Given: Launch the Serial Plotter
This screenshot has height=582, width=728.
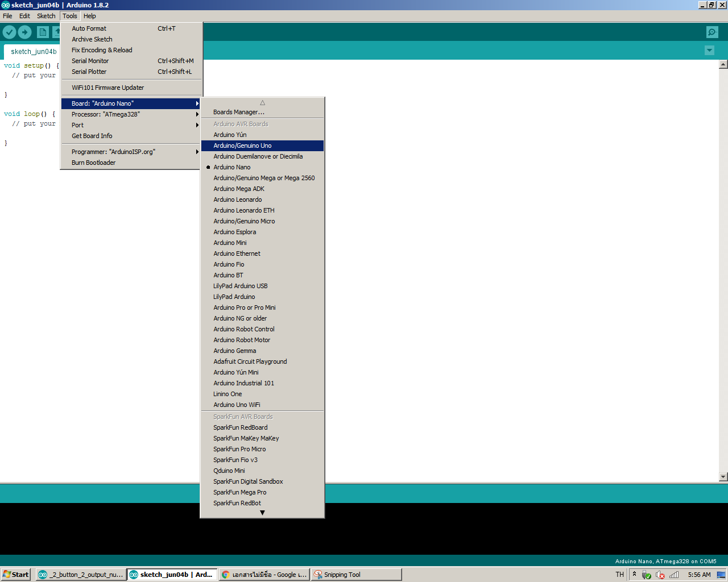Looking at the screenshot, I should click(x=131, y=72).
